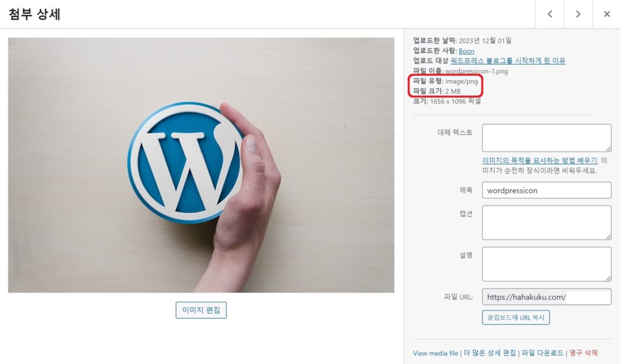Click the 이미지 편집 button
This screenshot has width=620, height=364.
tap(201, 310)
